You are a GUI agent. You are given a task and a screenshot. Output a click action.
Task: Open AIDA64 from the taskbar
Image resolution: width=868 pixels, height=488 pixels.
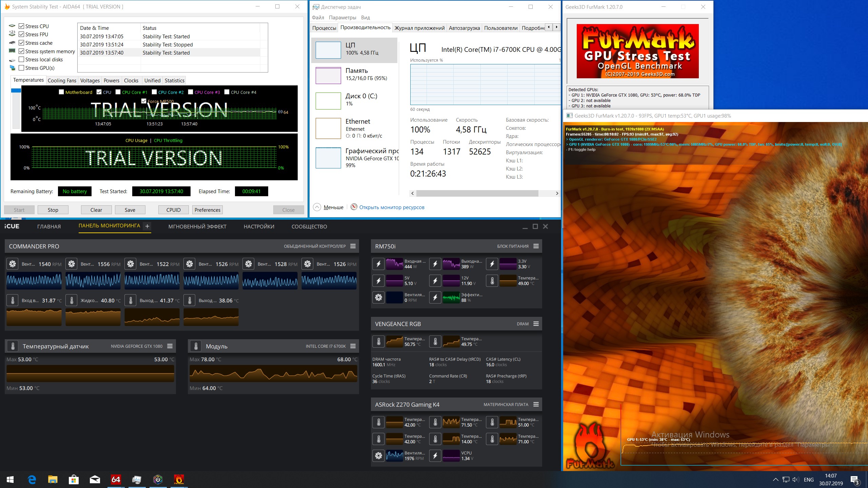point(116,480)
